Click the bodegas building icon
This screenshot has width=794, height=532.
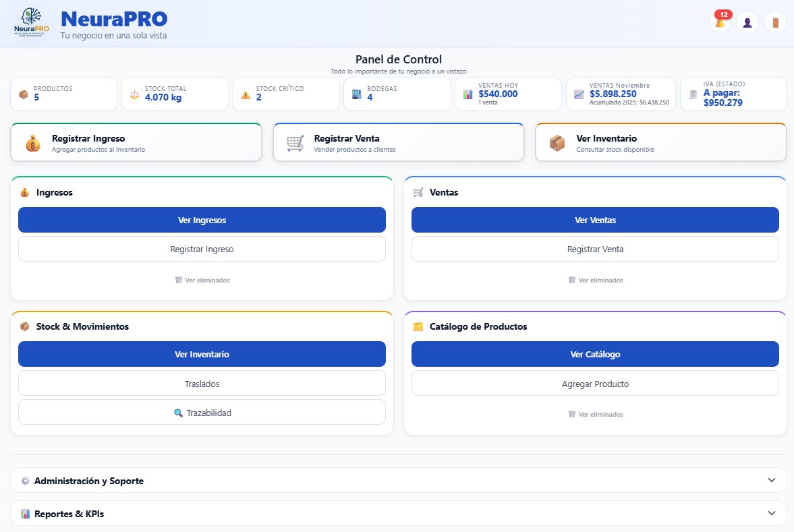coord(356,94)
